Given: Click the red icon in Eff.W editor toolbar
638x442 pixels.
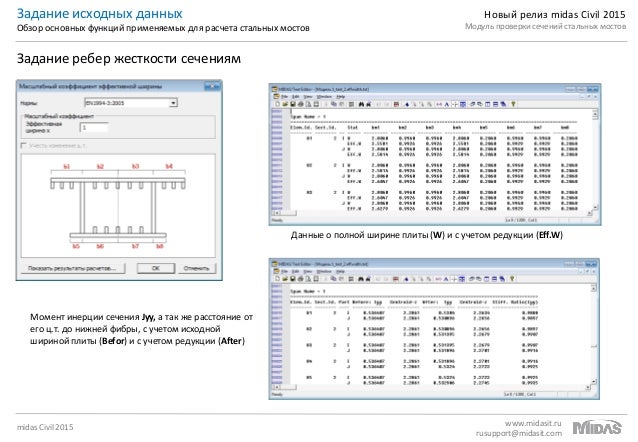Looking at the screenshot, I should 396,104.
